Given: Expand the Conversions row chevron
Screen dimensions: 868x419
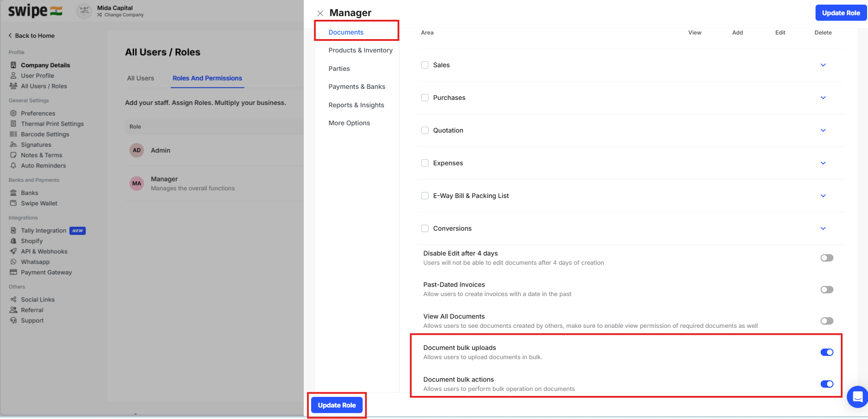Looking at the screenshot, I should [823, 228].
